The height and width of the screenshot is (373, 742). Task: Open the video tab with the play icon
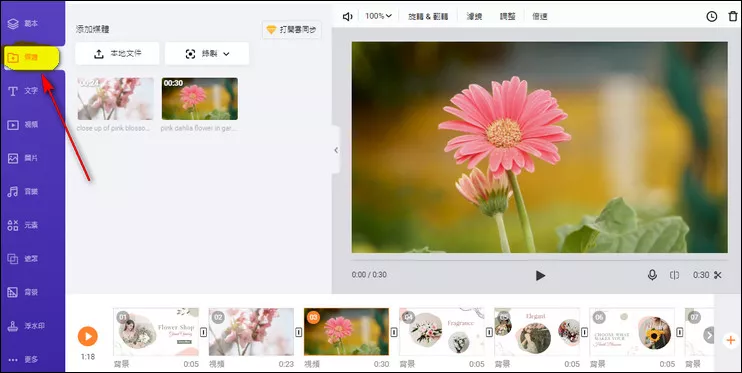pyautogui.click(x=23, y=124)
